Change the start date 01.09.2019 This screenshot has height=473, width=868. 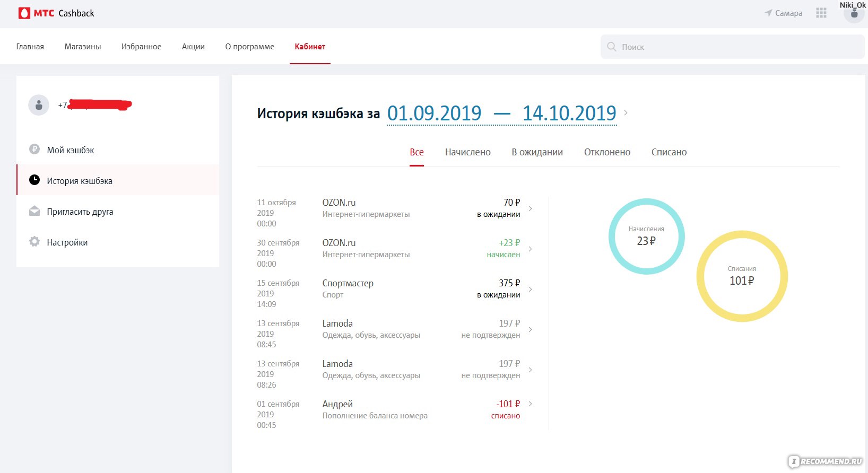pyautogui.click(x=435, y=113)
